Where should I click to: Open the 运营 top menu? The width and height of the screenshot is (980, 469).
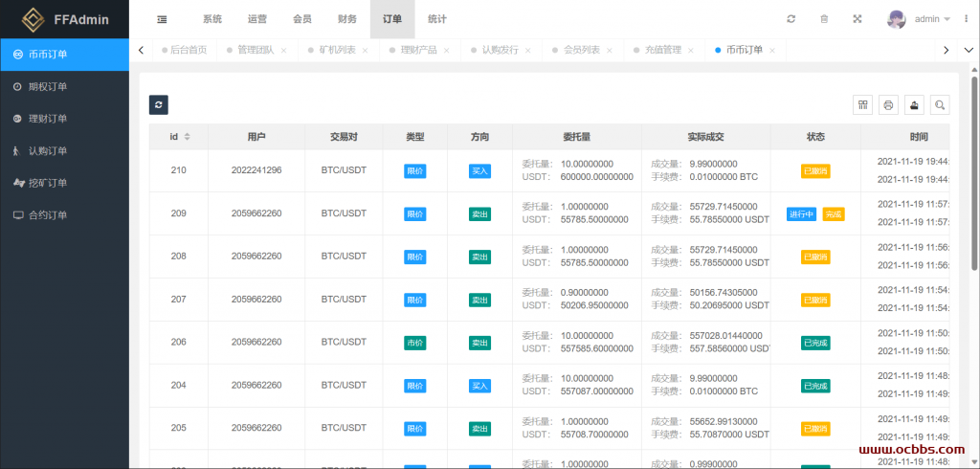click(x=256, y=19)
